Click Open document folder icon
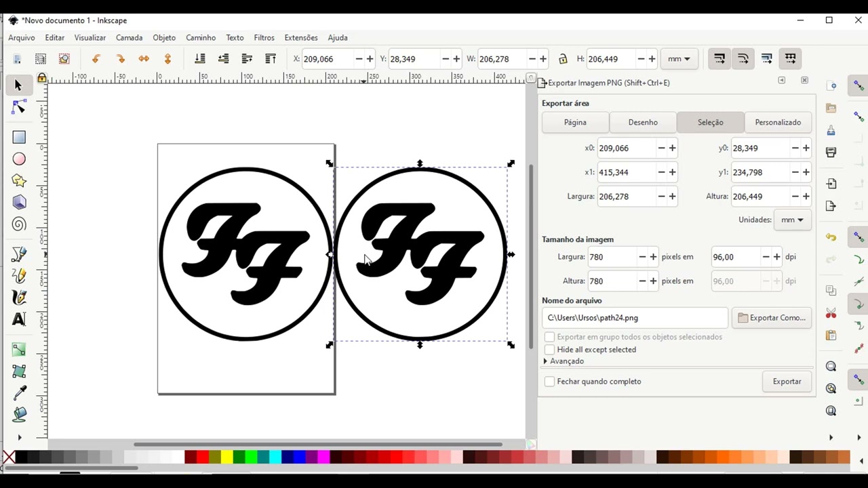868x488 pixels. (x=831, y=108)
